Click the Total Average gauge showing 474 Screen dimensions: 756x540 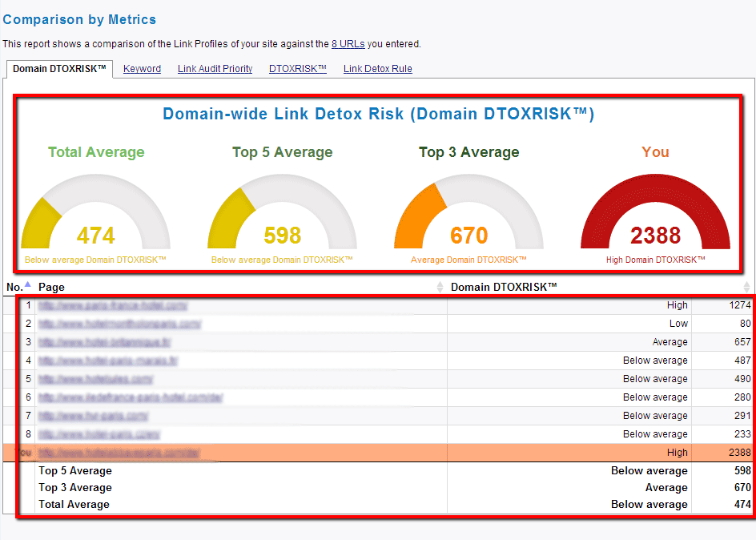(95, 212)
